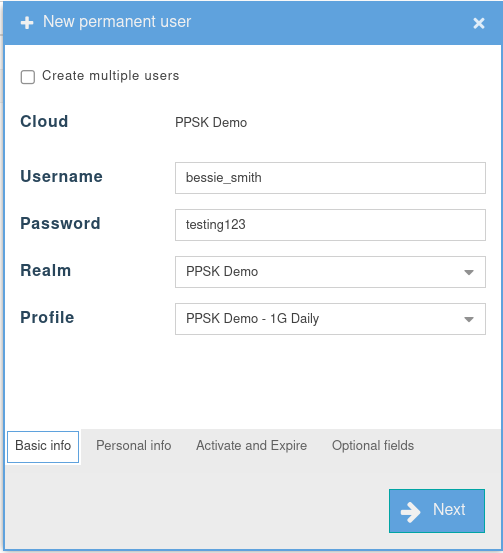
Task: Click the 'Create multiple users' label text
Action: coord(110,75)
